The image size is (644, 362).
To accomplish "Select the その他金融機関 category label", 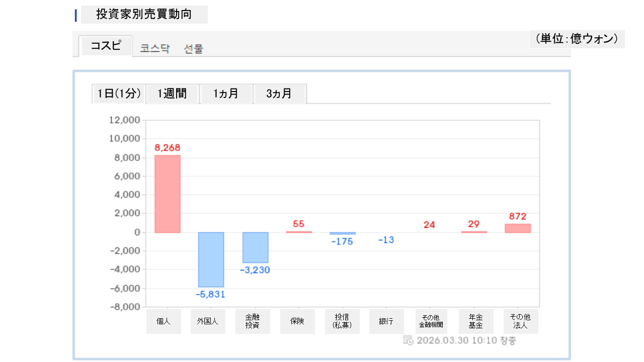I will (431, 321).
